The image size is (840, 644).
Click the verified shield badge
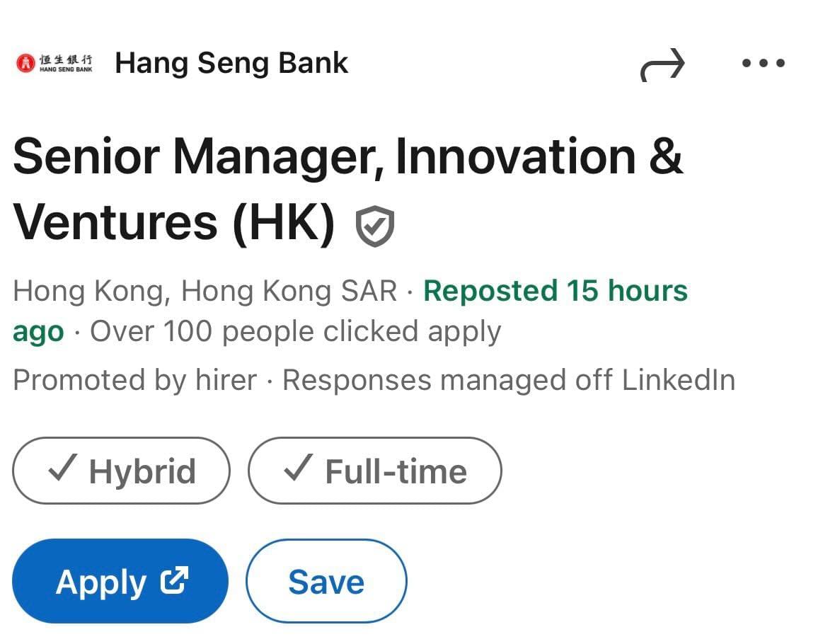pos(375,226)
